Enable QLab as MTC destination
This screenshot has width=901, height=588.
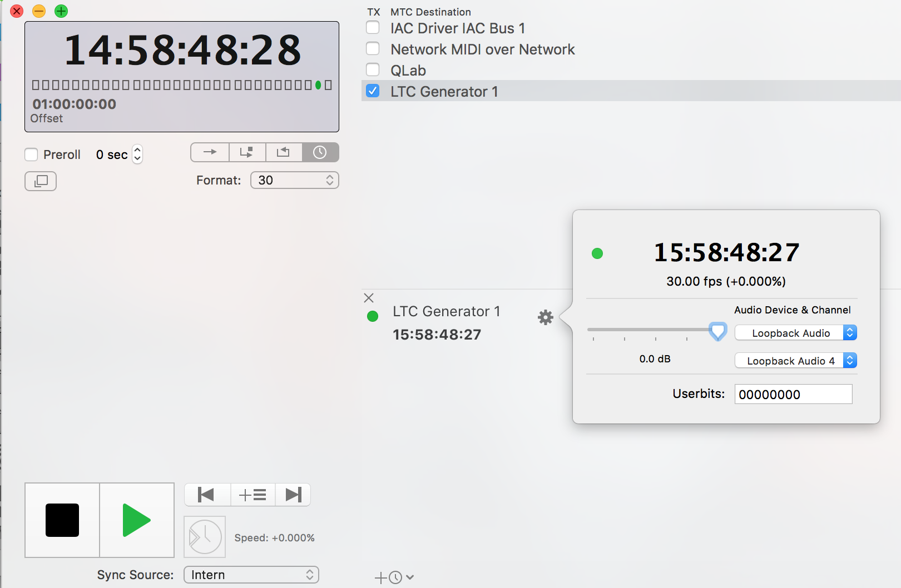click(373, 70)
